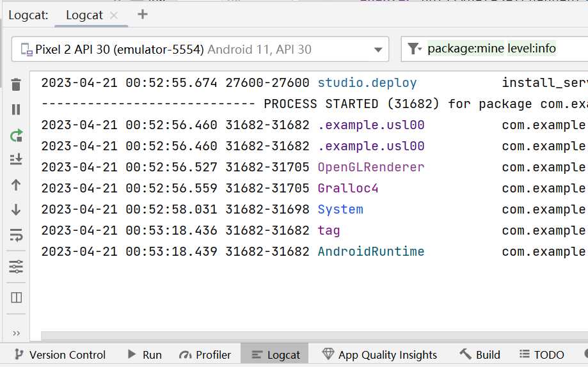Toggle Scroll to the End option

click(16, 159)
